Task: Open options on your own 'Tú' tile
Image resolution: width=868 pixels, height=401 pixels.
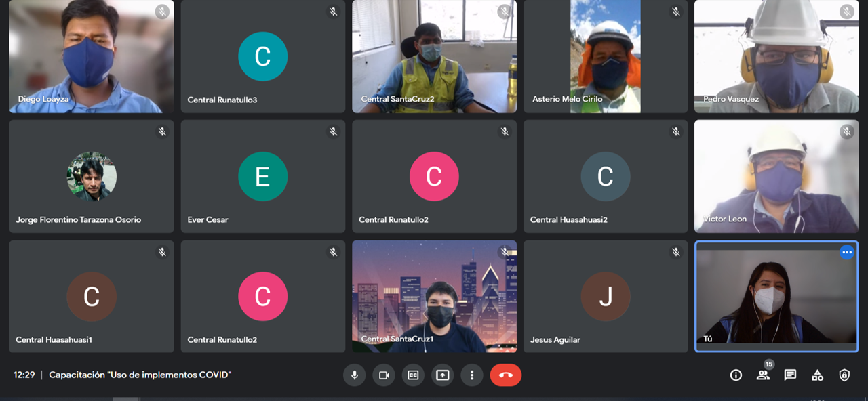Action: click(846, 252)
